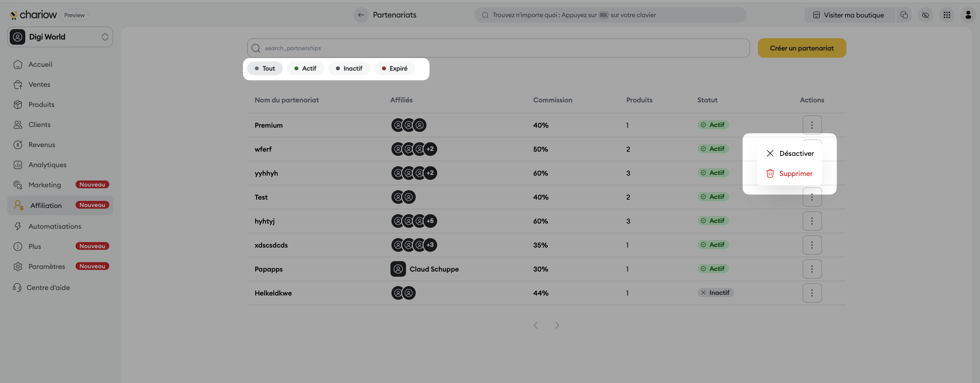Go to Automatisations in the sidebar
Image resolution: width=980 pixels, height=383 pixels.
coord(54,226)
